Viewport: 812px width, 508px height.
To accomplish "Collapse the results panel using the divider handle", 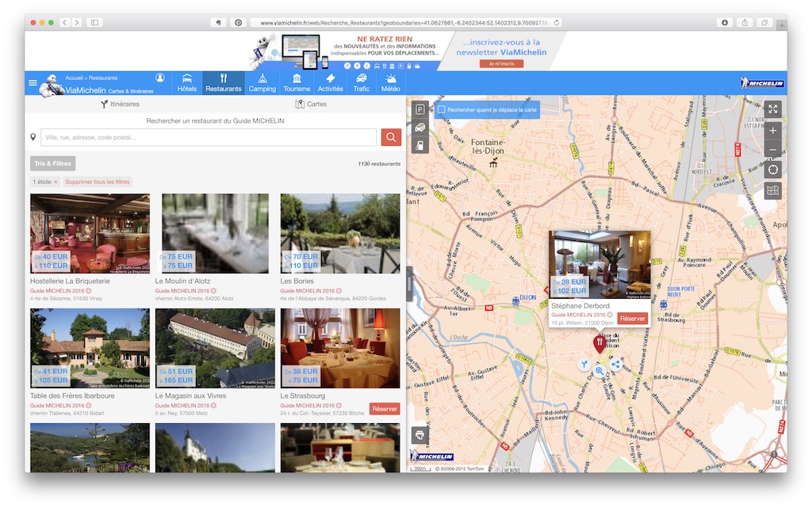I will click(x=409, y=283).
